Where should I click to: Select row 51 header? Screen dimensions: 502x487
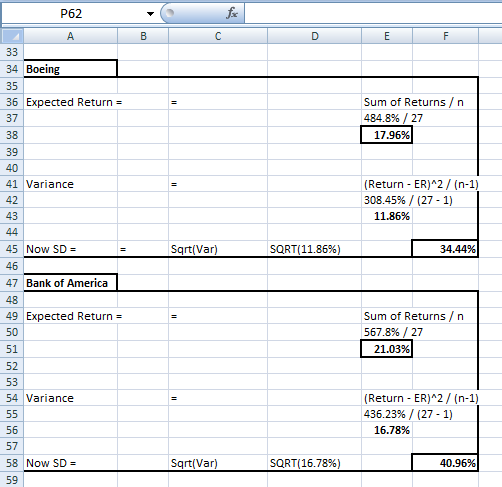(x=12, y=349)
